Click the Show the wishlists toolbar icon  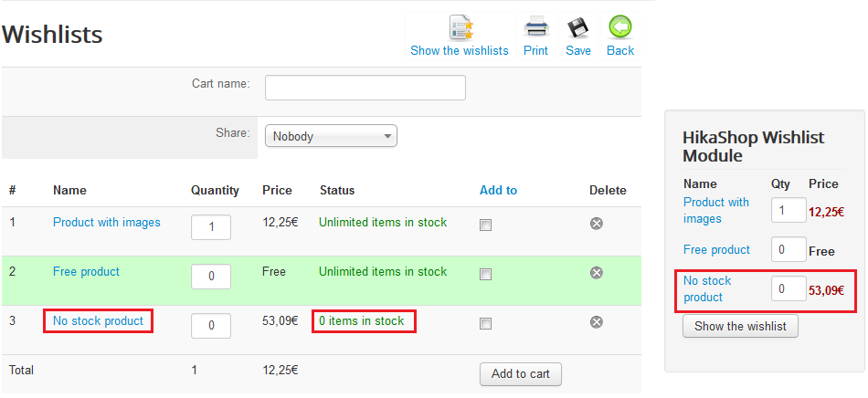coord(460,27)
